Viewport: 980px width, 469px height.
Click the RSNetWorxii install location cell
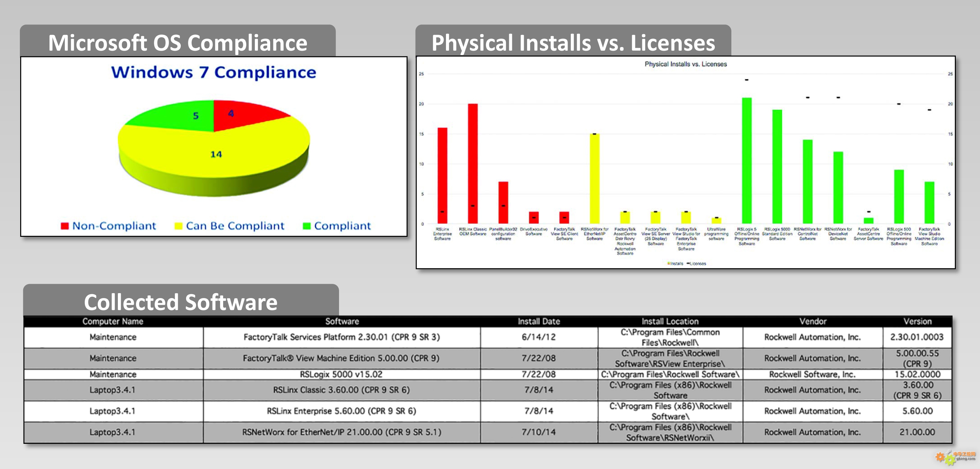tap(670, 432)
